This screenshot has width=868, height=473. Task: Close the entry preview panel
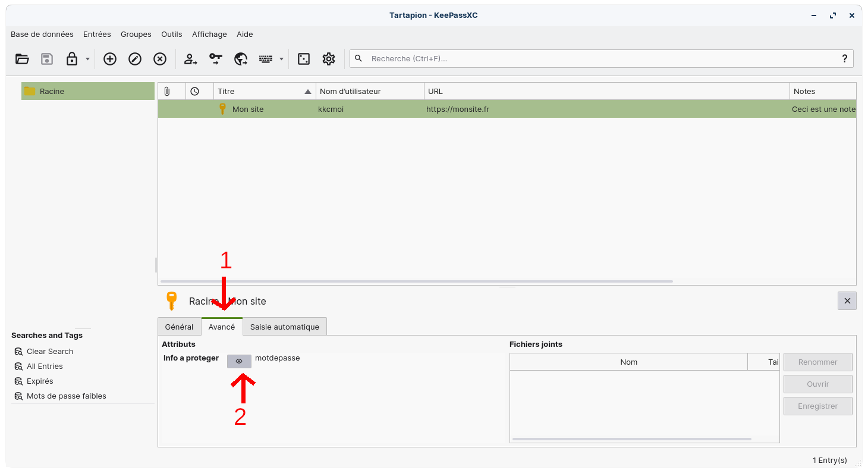point(847,300)
